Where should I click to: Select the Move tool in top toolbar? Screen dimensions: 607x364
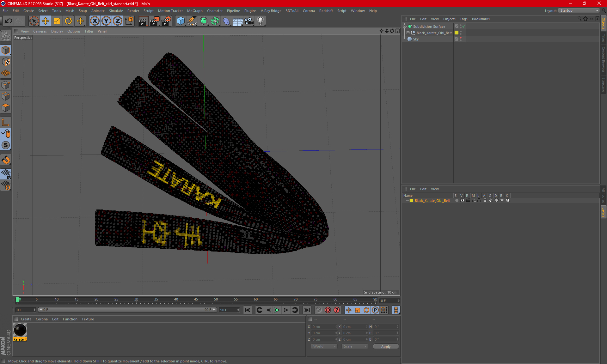coord(46,21)
